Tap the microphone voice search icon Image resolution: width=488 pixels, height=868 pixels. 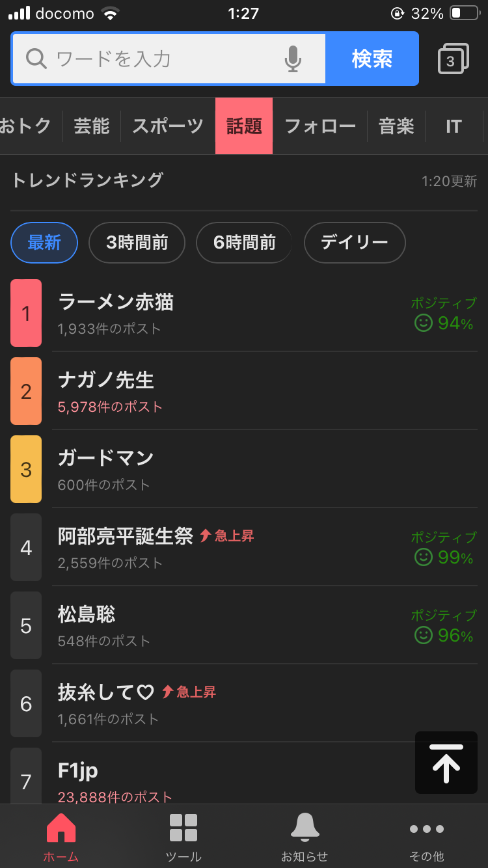[293, 59]
